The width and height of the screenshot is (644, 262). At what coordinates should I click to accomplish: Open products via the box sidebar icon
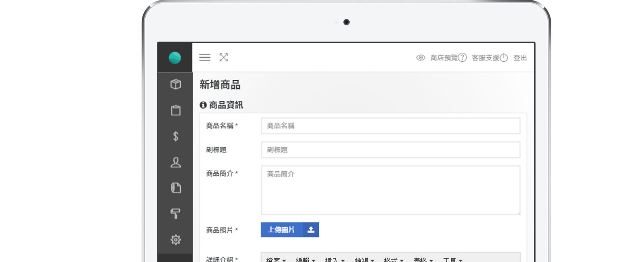(x=175, y=84)
